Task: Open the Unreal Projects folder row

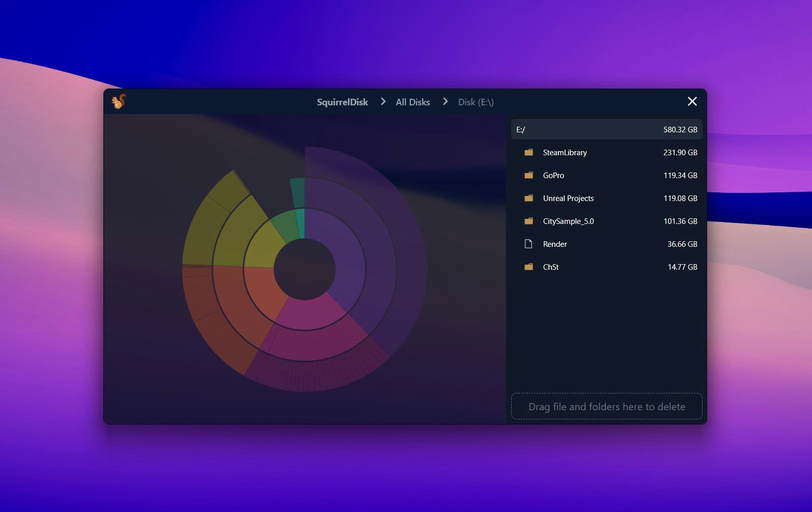Action: coord(606,198)
